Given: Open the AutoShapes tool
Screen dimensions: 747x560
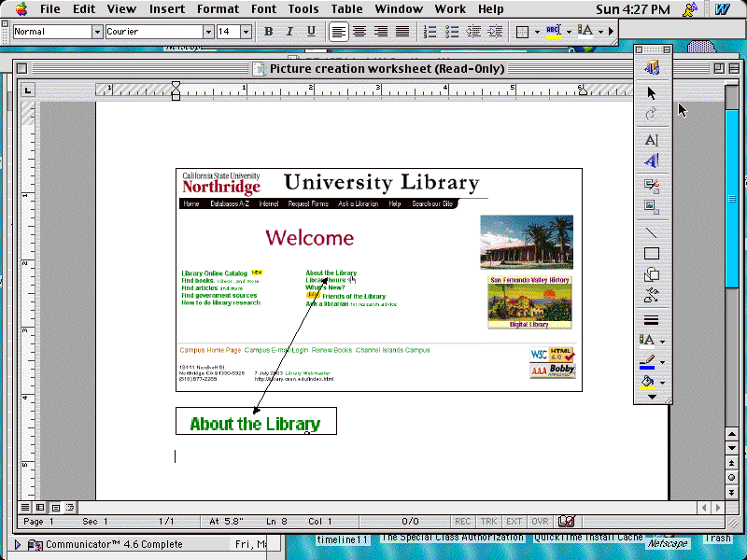Looking at the screenshot, I should click(x=651, y=274).
